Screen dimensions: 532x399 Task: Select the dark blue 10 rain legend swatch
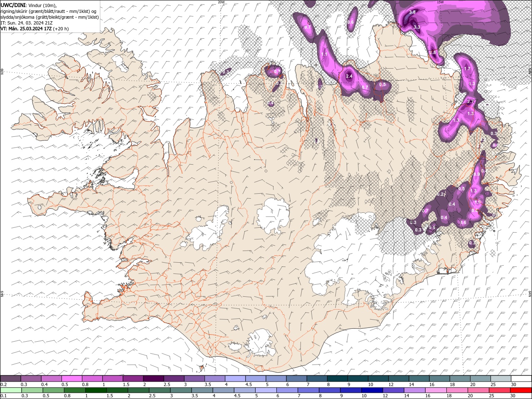point(371,390)
